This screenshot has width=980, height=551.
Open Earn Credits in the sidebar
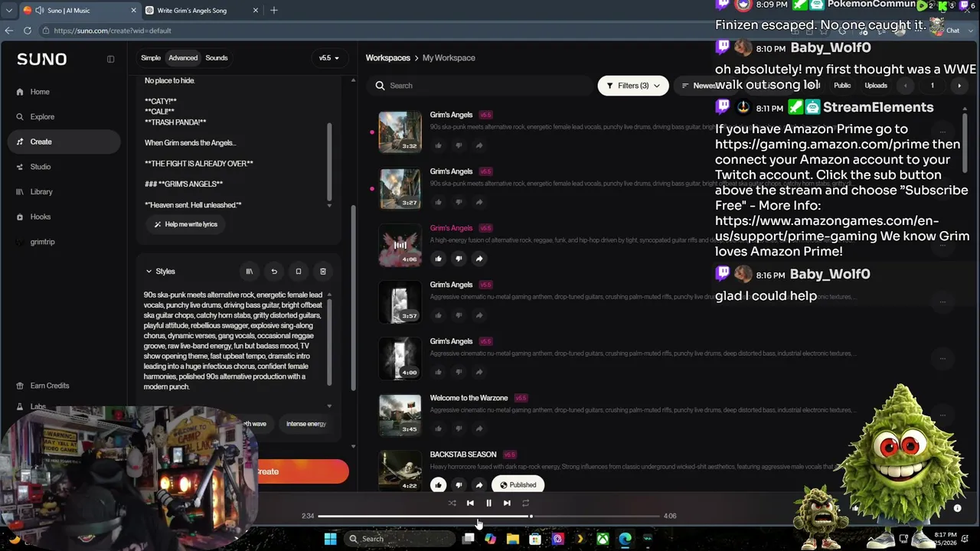coord(50,386)
